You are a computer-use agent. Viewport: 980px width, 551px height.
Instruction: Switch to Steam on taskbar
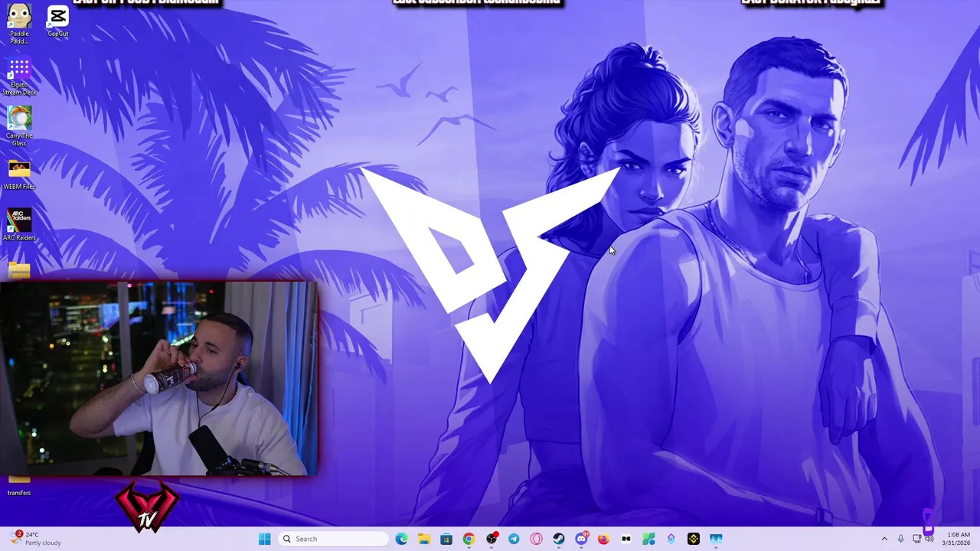(x=559, y=539)
